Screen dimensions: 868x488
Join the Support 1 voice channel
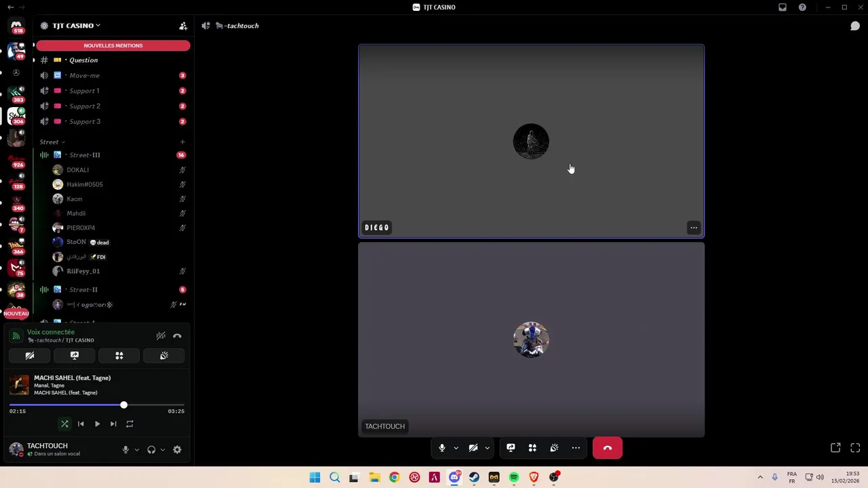[113, 91]
